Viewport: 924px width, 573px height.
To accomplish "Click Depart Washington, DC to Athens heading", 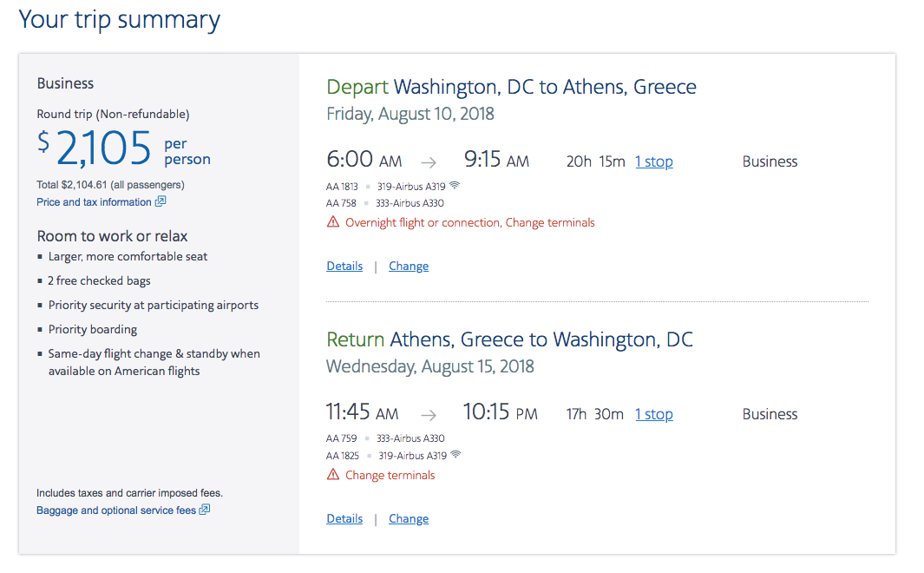I will (x=511, y=87).
